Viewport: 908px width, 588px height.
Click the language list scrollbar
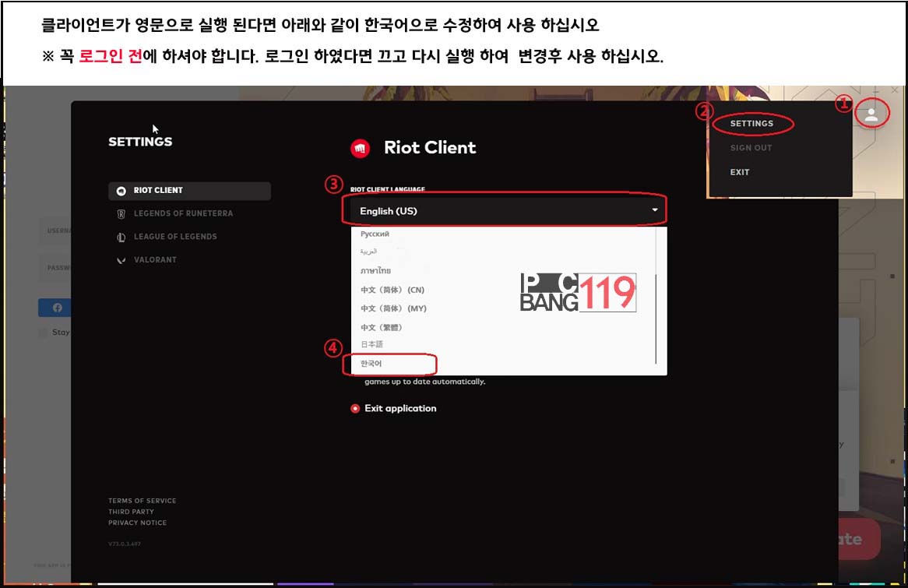(656, 319)
